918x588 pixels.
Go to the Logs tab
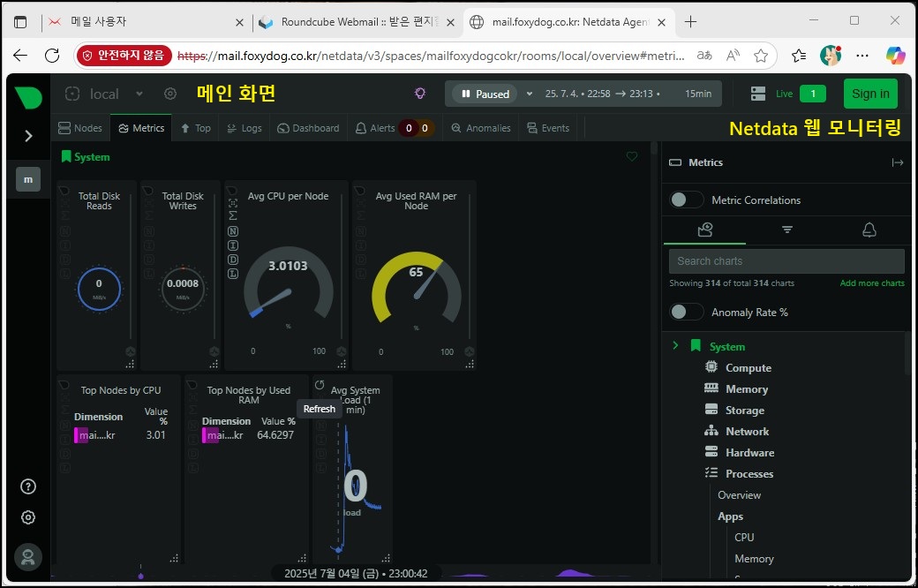(x=245, y=128)
